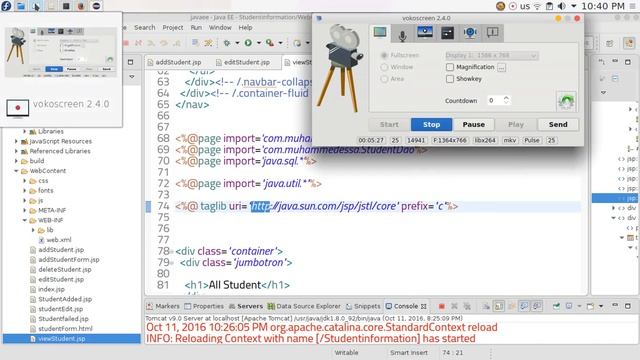Image resolution: width=640 pixels, height=360 pixels.
Task: Open the Magnification options dialog button
Action: (502, 67)
